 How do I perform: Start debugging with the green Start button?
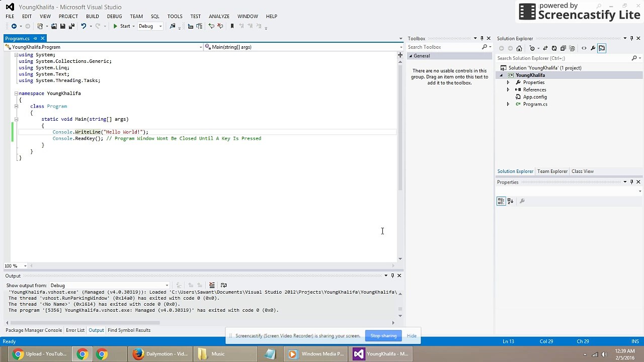tap(122, 26)
